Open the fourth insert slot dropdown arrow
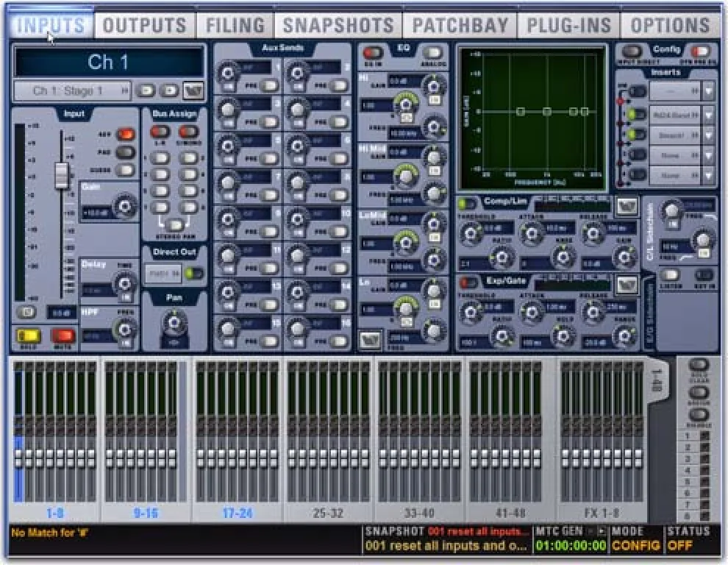Viewport: 728px width, 565px height. tap(708, 156)
